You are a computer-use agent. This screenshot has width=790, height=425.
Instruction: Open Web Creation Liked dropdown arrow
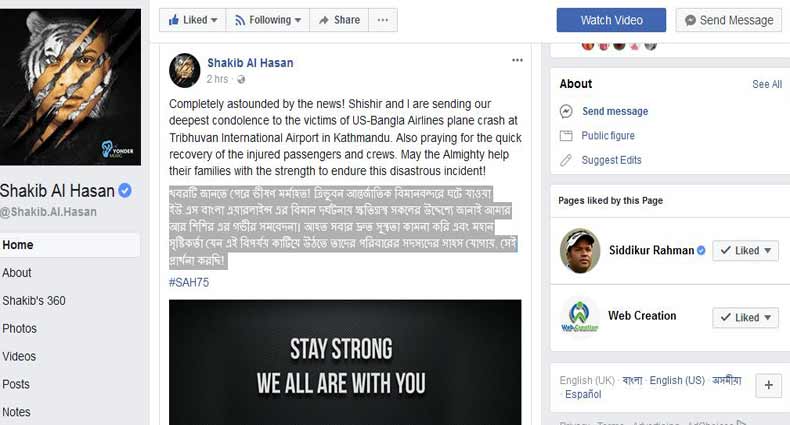[767, 317]
